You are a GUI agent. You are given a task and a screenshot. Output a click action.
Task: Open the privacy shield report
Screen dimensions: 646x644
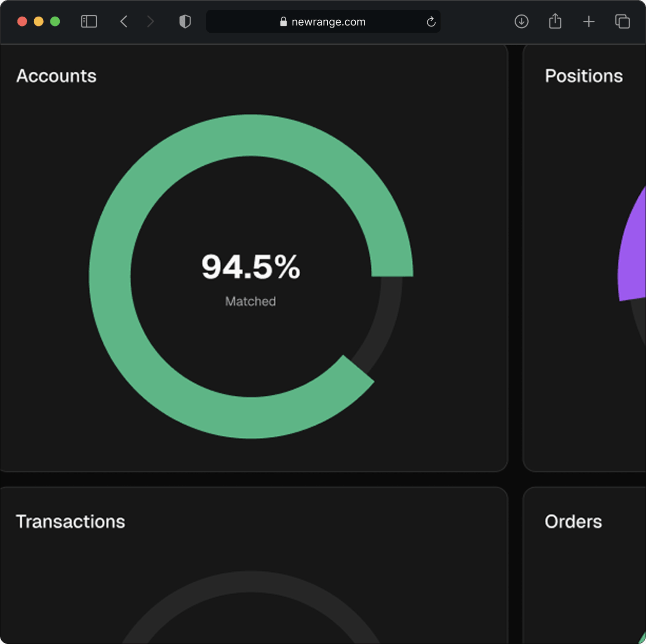coord(185,21)
